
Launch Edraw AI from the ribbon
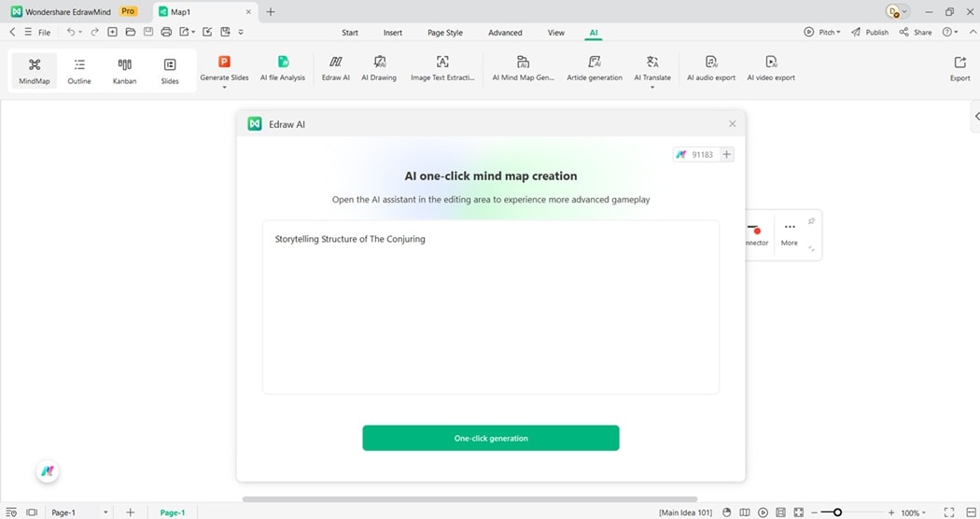pos(336,68)
